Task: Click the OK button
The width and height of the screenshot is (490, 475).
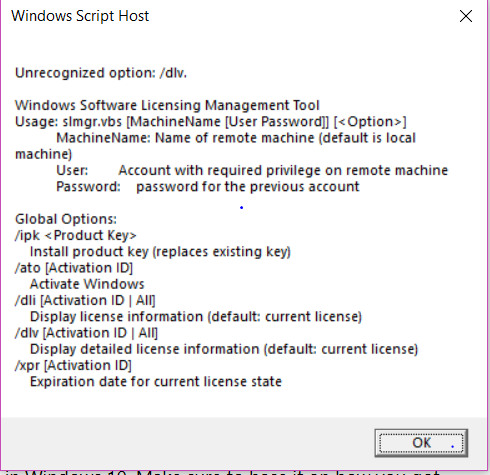Action: [421, 443]
